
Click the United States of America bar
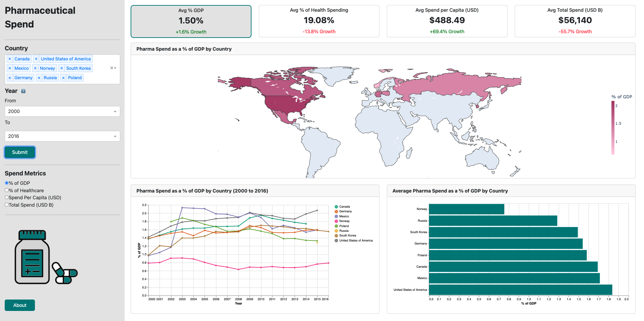click(x=520, y=290)
